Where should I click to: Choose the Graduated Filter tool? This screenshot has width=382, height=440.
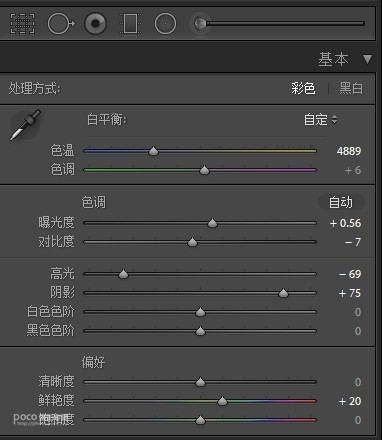130,23
